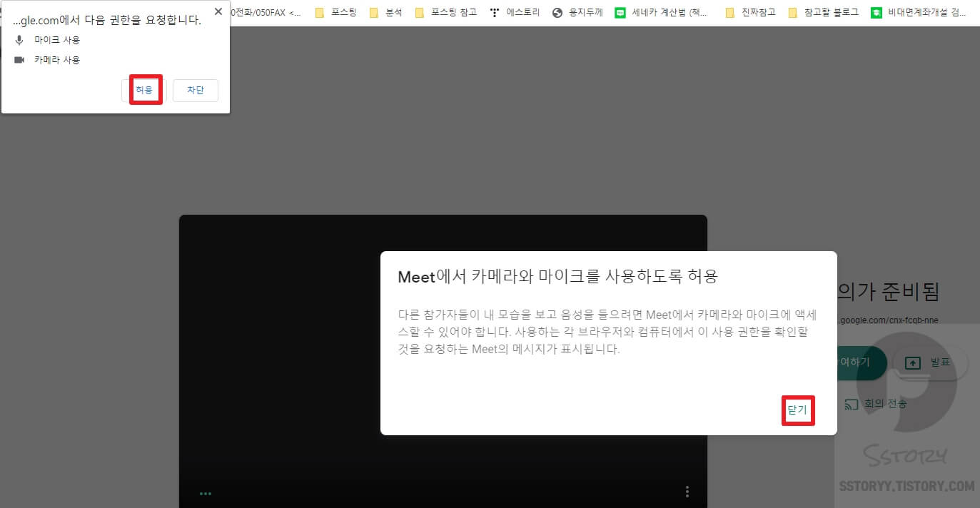Open the 포스팅 참고 bookmark folder
Screen dimensions: 980x508
click(x=445, y=13)
